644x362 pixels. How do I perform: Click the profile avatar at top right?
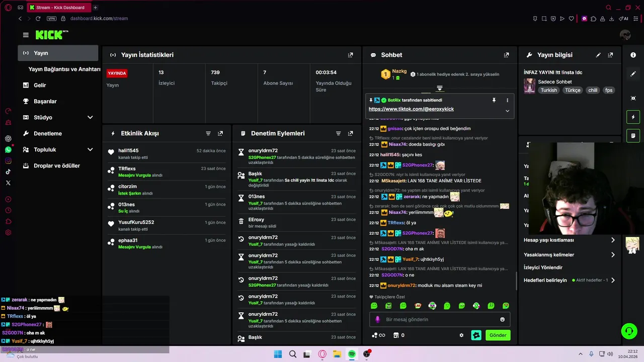[x=625, y=35]
